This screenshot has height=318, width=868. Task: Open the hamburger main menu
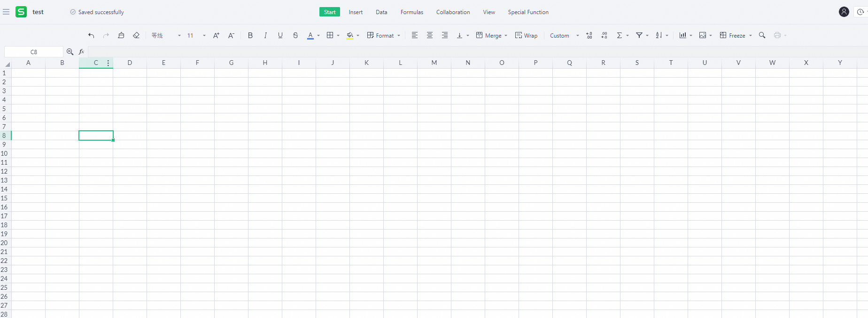6,12
